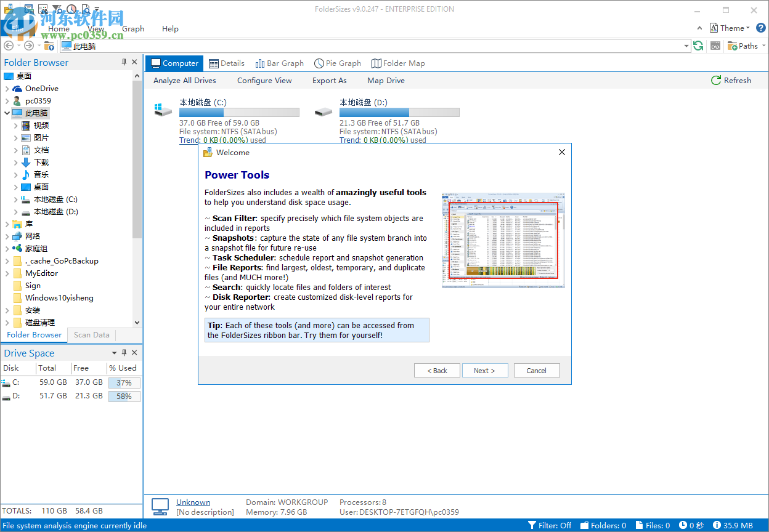Collapse the 此电脑 tree node
This screenshot has width=769, height=532.
[6, 113]
